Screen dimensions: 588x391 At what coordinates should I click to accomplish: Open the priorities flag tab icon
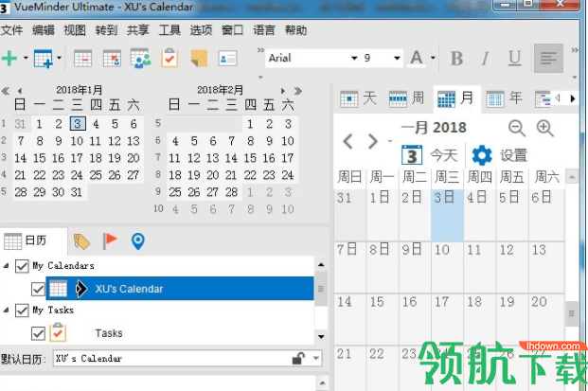[110, 240]
